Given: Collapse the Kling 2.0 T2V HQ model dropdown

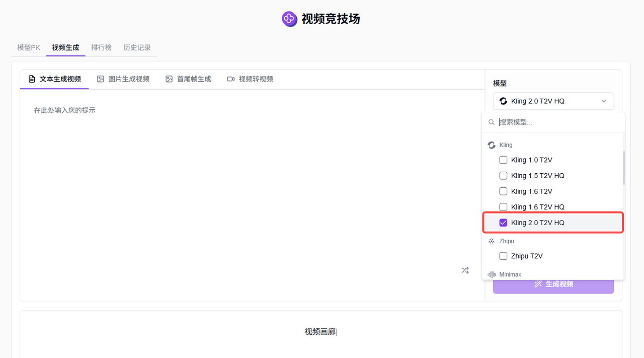Looking at the screenshot, I should (x=553, y=101).
